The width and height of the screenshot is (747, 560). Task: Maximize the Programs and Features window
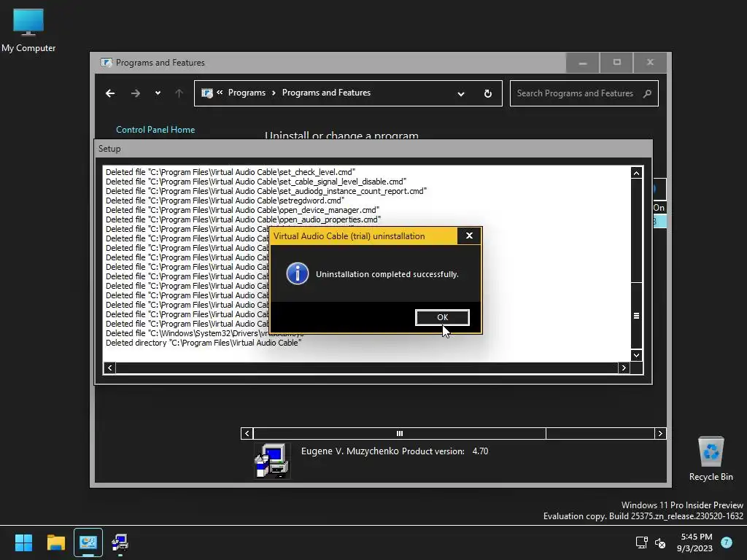tap(617, 63)
